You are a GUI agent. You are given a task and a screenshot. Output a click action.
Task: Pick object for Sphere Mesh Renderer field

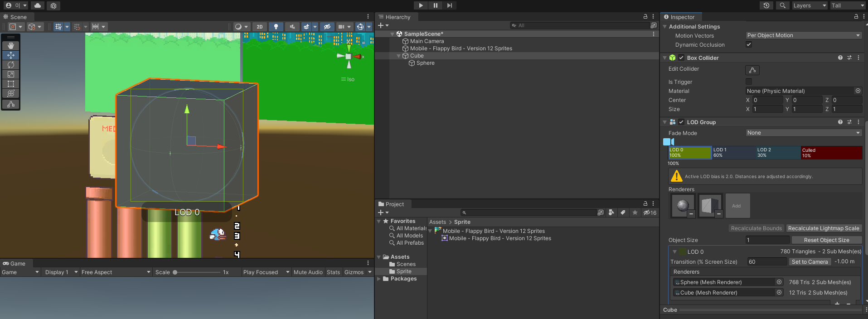tap(779, 282)
